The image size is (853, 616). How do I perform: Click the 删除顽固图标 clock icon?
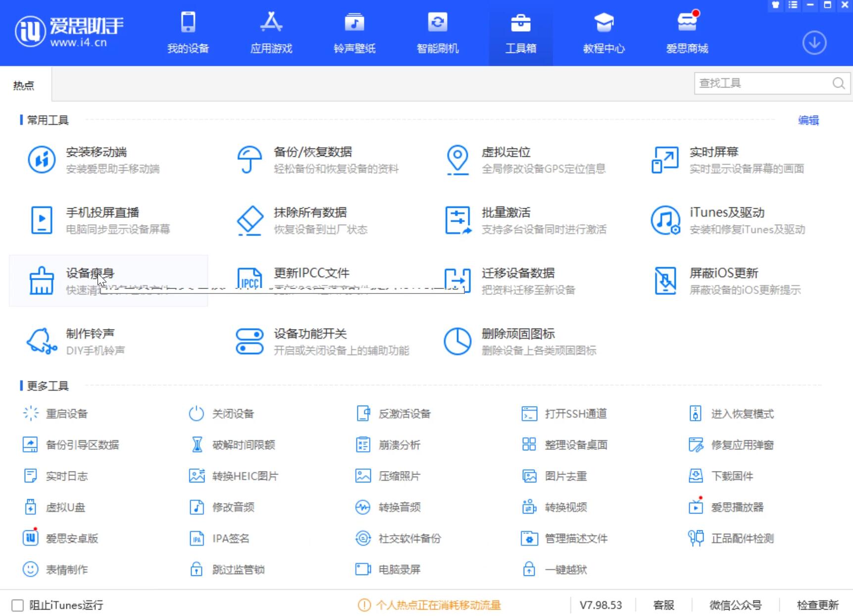tap(457, 341)
